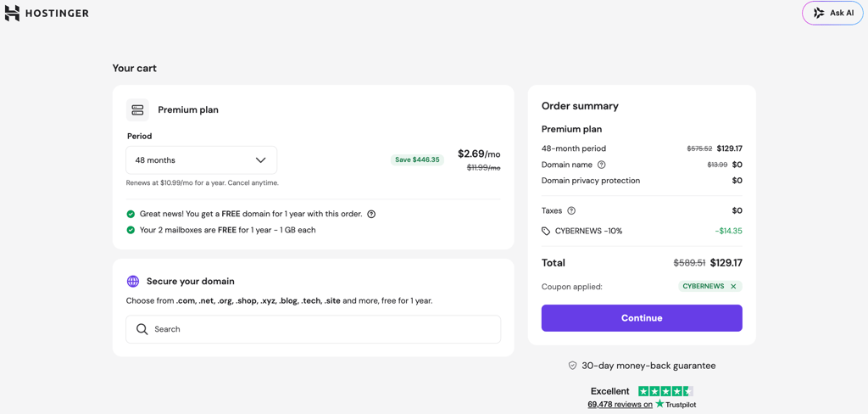Click the Order summary heading
The width and height of the screenshot is (868, 414).
[x=580, y=106]
